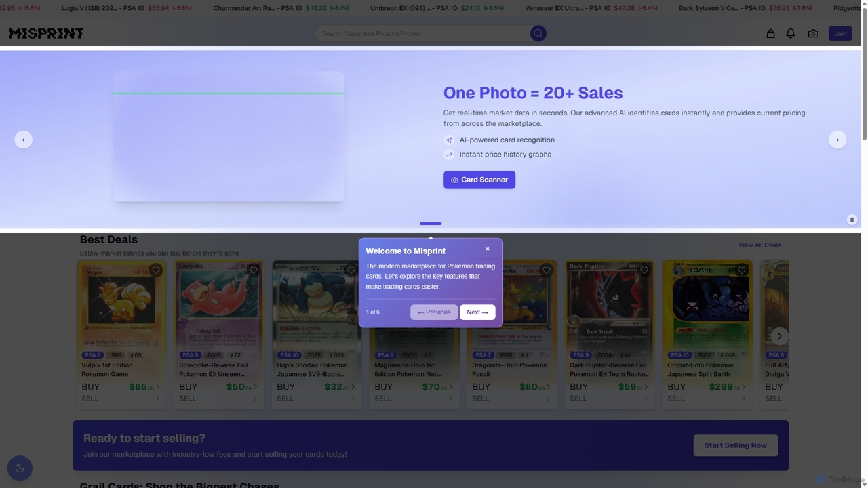The height and width of the screenshot is (488, 868).
Task: Expand BUY for Vulpix at $65
Action: pyautogui.click(x=121, y=387)
